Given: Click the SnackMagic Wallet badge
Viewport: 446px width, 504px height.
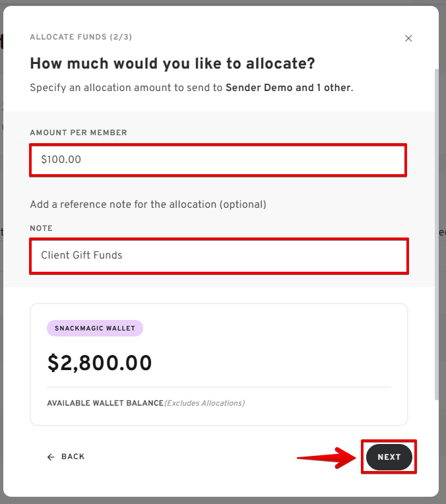Looking at the screenshot, I should (x=95, y=329).
